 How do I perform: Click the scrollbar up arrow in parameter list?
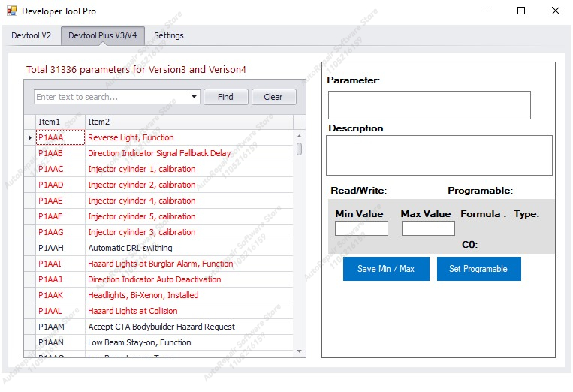coord(300,136)
